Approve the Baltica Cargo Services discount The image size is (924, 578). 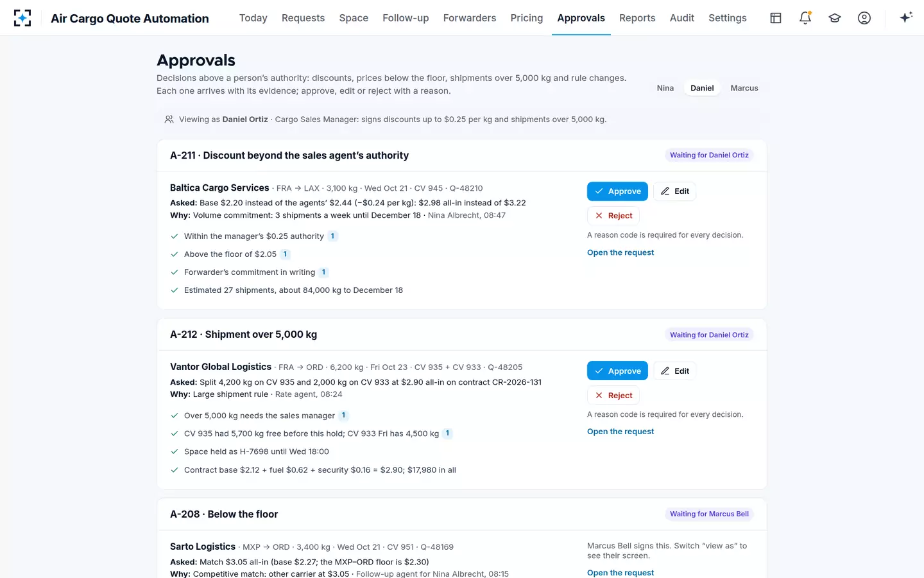pos(617,191)
